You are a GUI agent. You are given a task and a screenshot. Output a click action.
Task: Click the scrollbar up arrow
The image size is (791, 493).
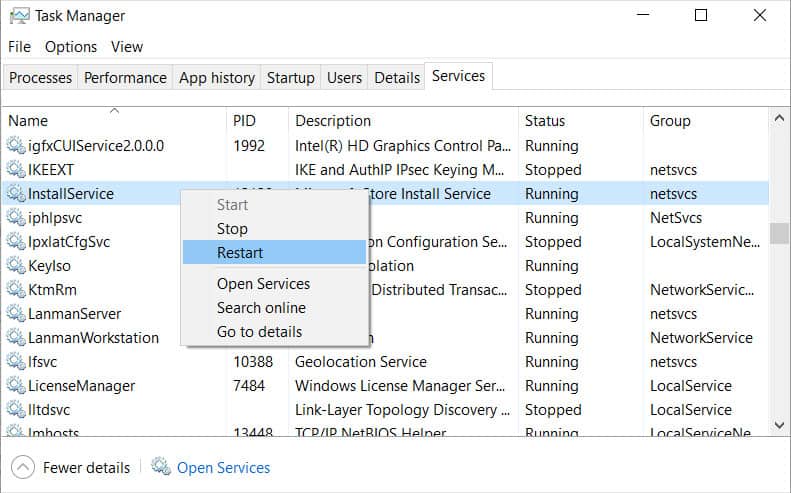779,119
